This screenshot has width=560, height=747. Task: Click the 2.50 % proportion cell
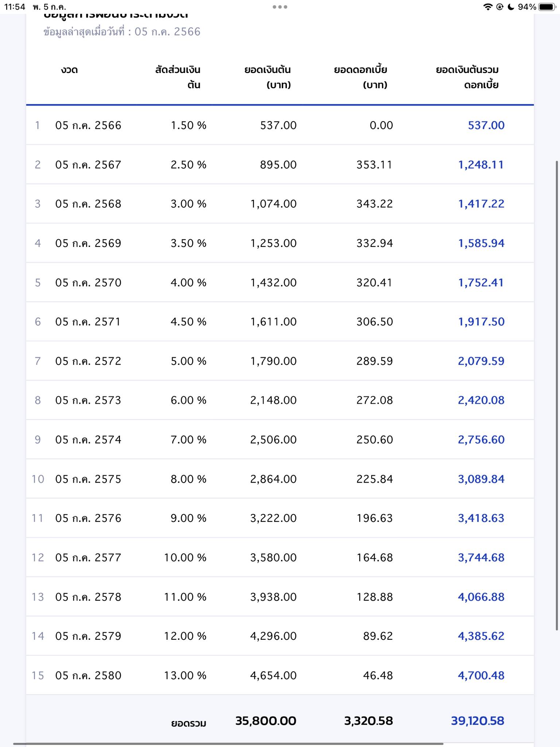tap(188, 165)
